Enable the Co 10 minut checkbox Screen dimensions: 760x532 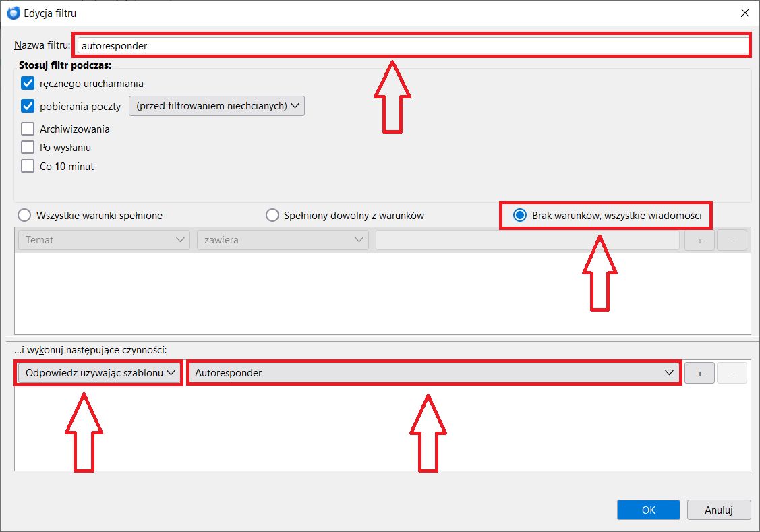tap(28, 166)
